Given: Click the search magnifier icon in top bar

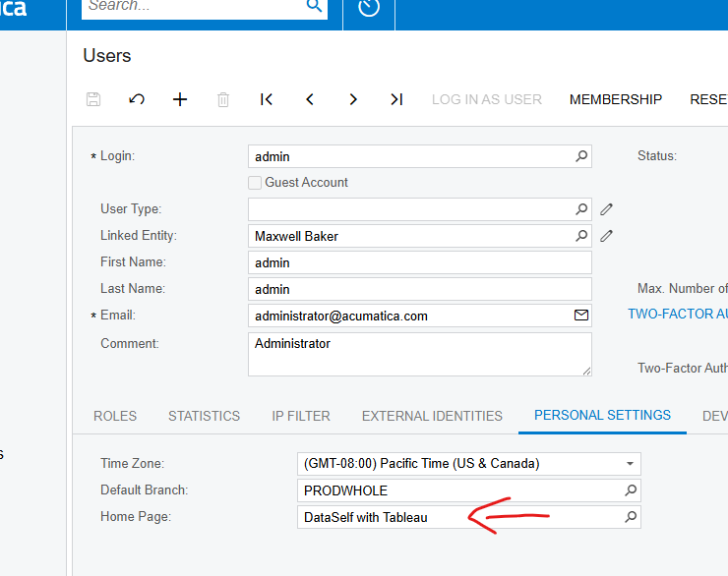Looking at the screenshot, I should [314, 6].
